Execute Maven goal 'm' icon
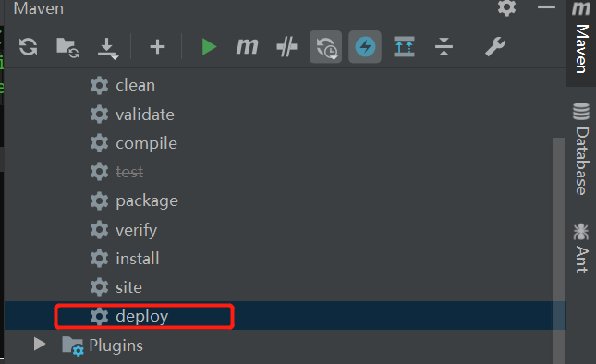596x364 pixels. [247, 47]
